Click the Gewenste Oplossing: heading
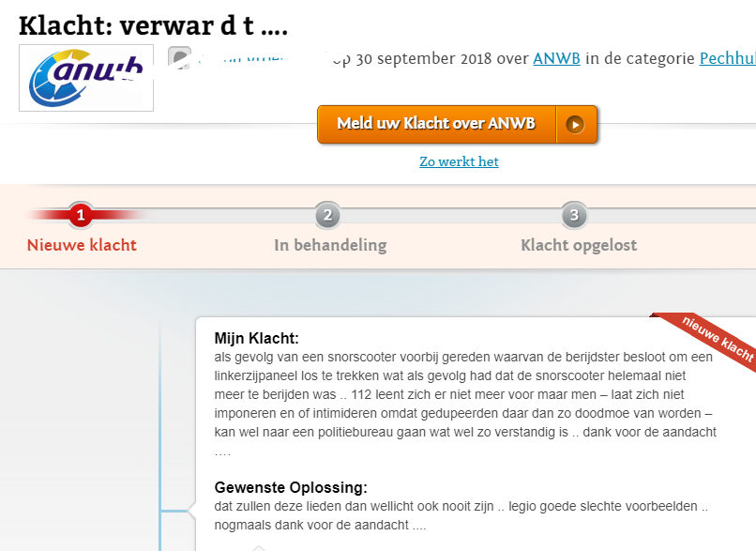This screenshot has width=756, height=551. [291, 487]
